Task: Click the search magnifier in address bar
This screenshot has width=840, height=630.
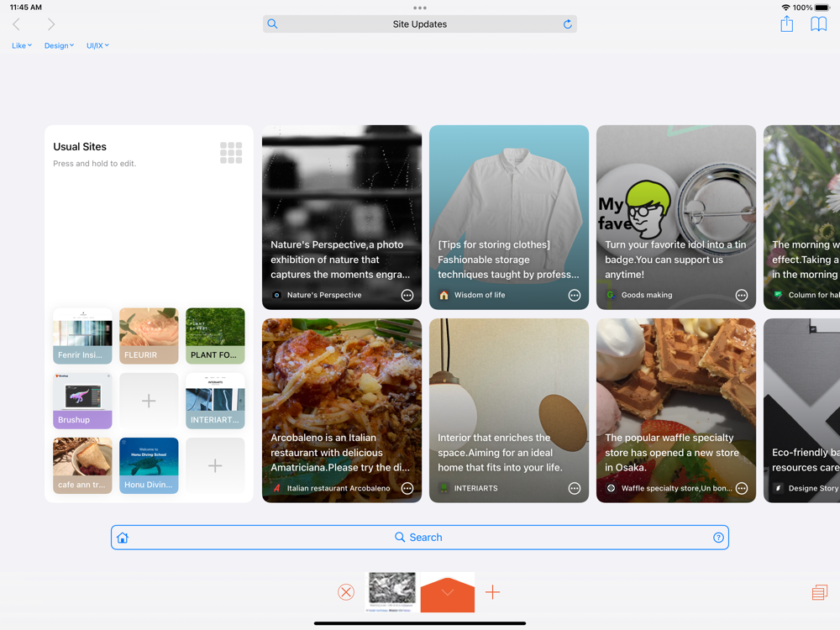Action: pos(273,24)
